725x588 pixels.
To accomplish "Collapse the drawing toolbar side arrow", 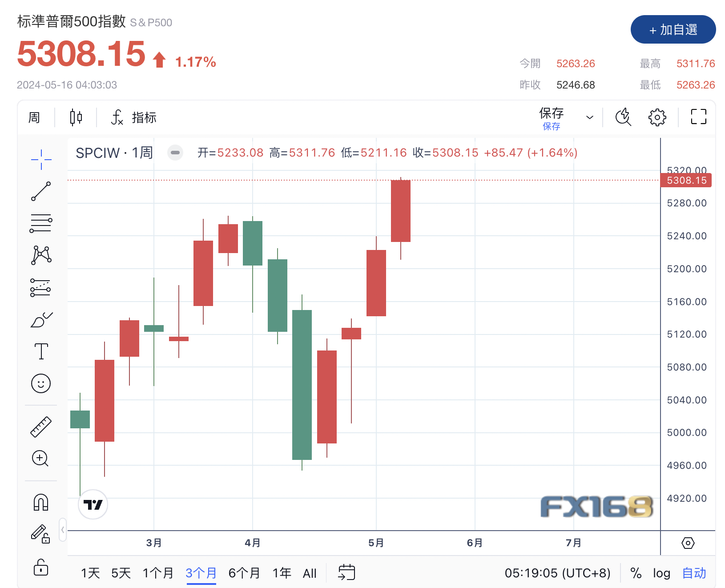I will coord(63,529).
